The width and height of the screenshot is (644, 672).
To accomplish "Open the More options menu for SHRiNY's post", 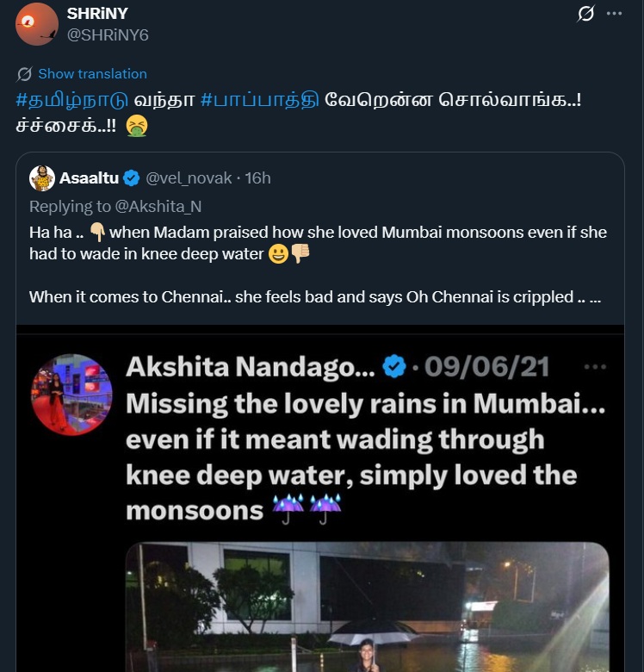I will 614,14.
